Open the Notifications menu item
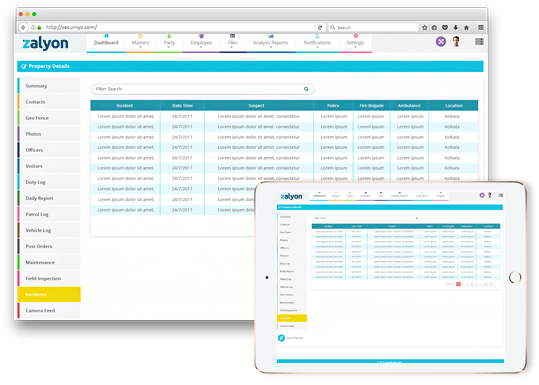Viewport: 539px width, 385px height. [x=317, y=43]
